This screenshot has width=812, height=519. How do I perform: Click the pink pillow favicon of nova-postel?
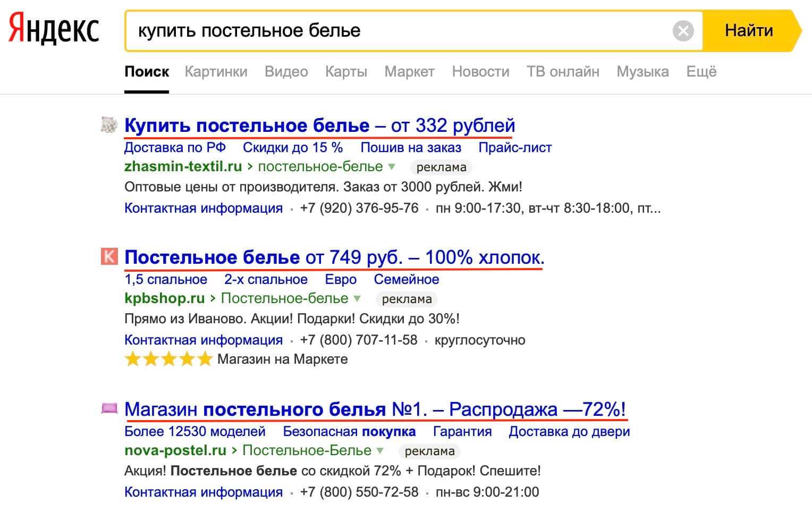(x=108, y=408)
